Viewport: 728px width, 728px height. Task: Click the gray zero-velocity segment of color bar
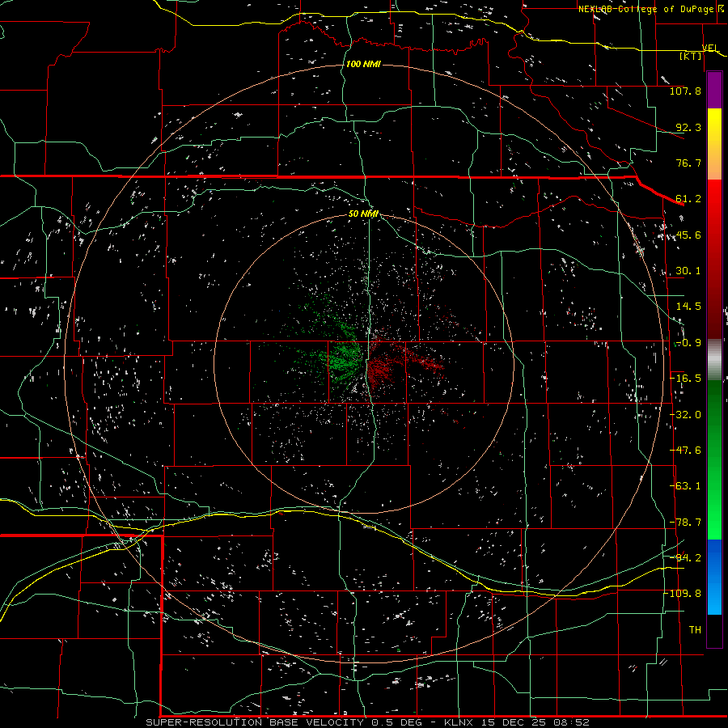point(714,360)
